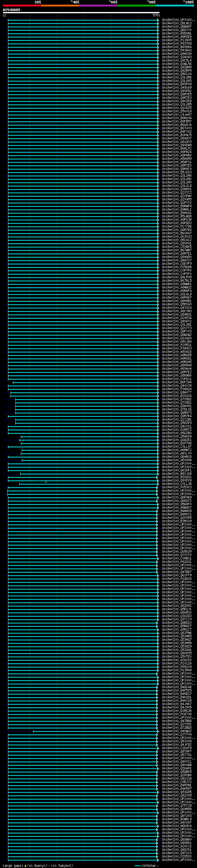Select the UniRef100_Q2I2W1 label
Screen dimensions: 197x868
177,419
